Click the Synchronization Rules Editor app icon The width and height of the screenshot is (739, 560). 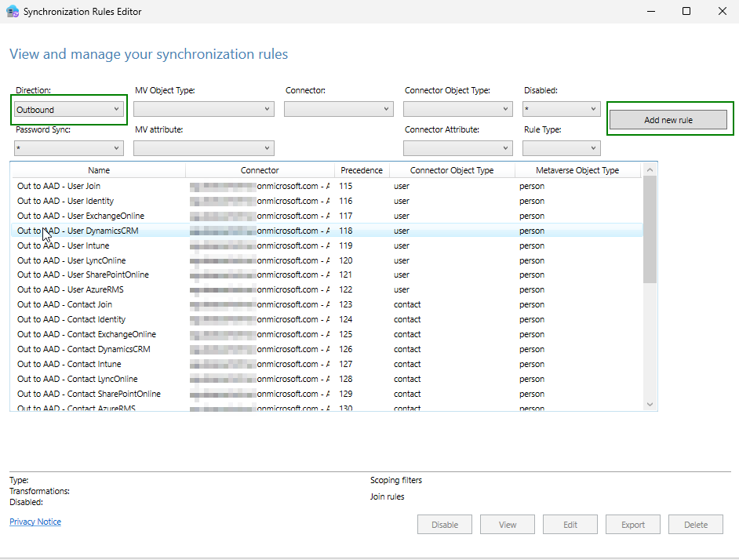coord(13,11)
